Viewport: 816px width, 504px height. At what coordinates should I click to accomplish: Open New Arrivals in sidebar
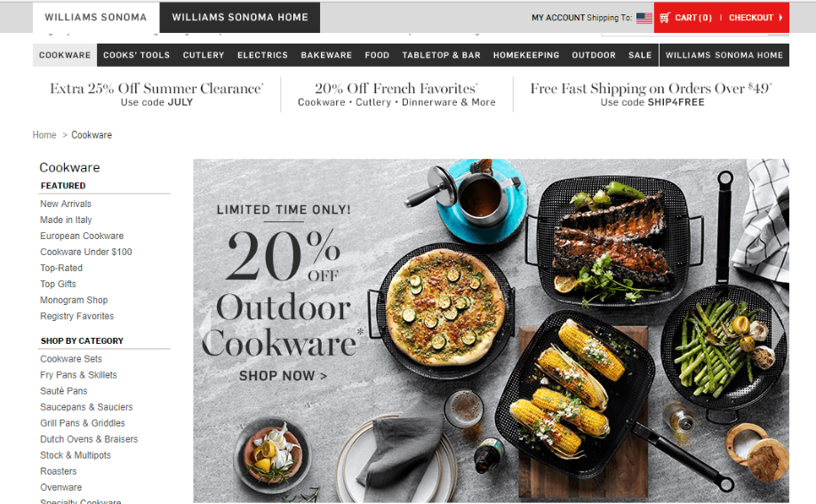pyautogui.click(x=66, y=204)
